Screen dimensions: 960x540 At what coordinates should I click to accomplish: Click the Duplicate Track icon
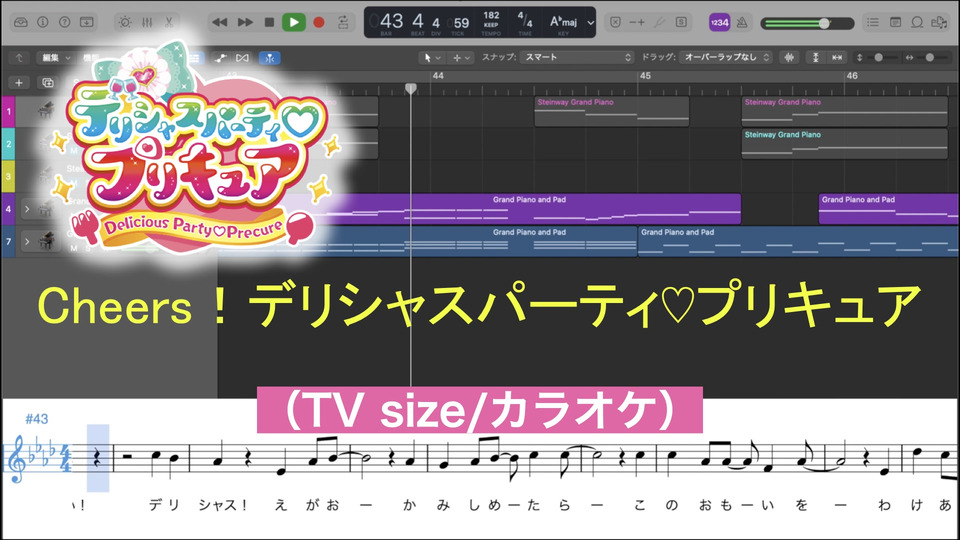click(x=47, y=82)
